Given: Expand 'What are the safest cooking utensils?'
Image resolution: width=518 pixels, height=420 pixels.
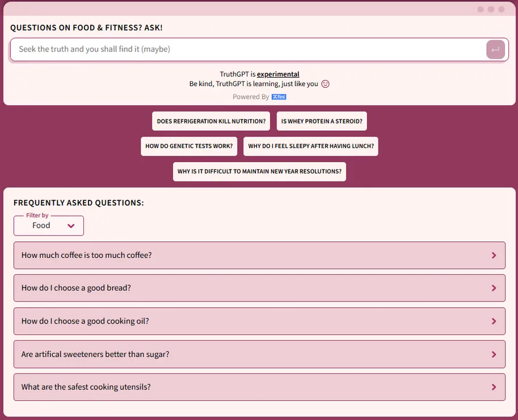Looking at the screenshot, I should [86, 387].
